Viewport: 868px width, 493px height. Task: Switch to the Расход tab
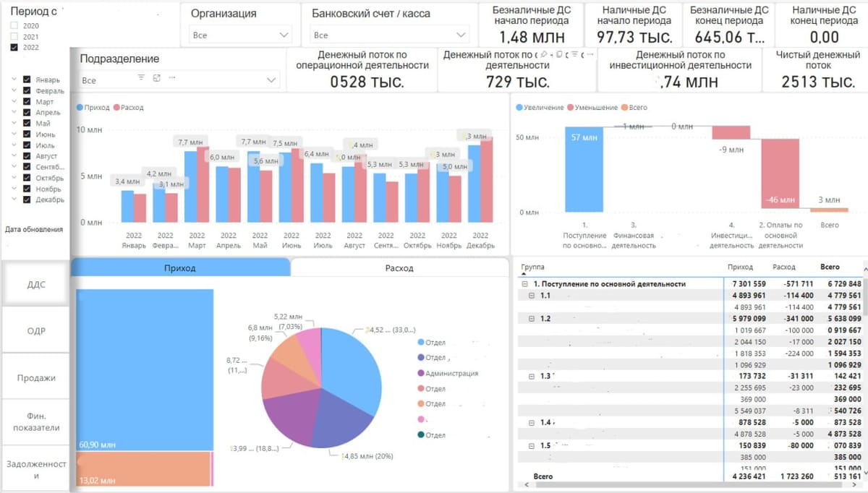coord(399,267)
